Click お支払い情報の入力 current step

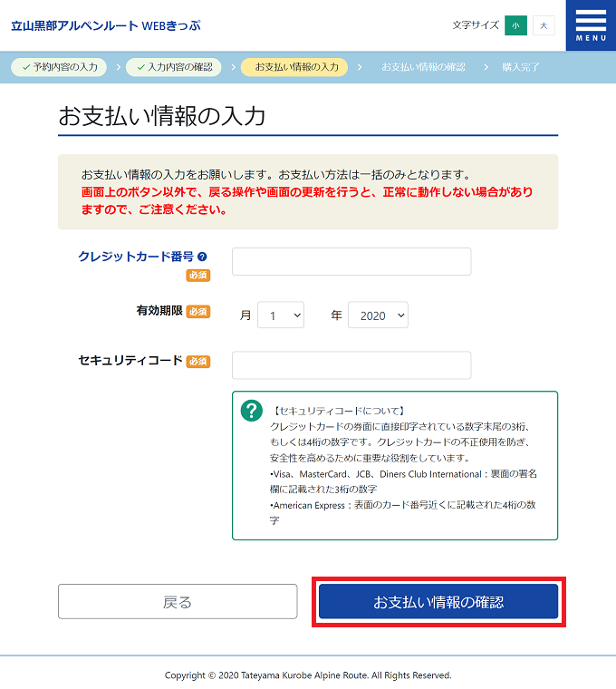pos(295,67)
